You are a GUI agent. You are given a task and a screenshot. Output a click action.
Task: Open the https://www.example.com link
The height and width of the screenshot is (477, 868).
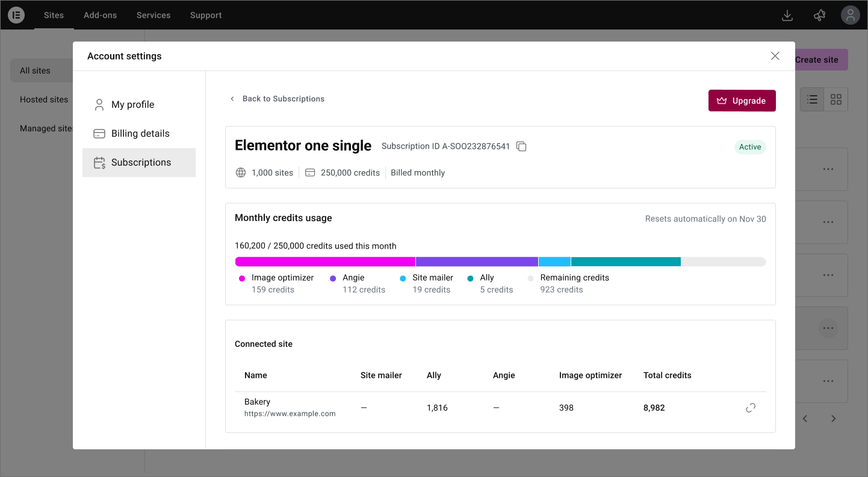[290, 414]
